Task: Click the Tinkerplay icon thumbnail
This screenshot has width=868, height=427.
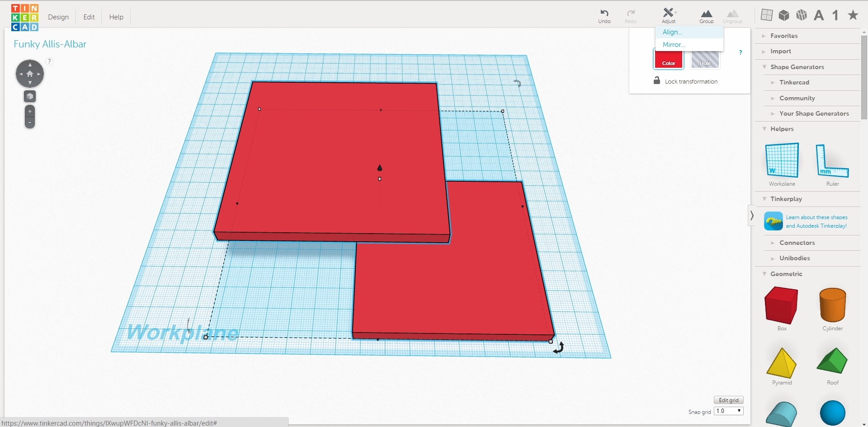Action: coord(773,221)
